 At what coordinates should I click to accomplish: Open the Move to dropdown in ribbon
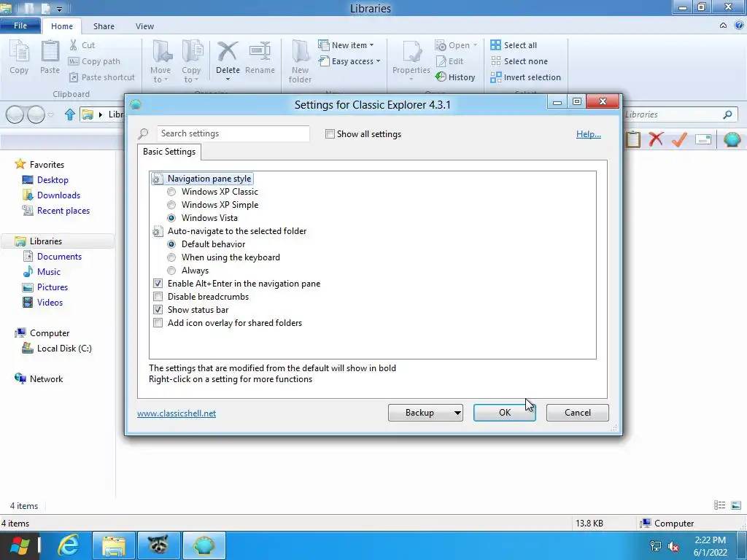click(161, 61)
